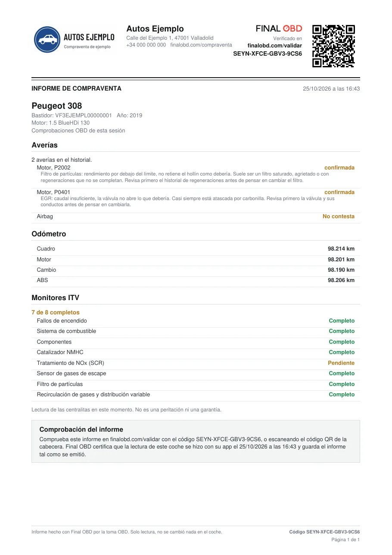Click the Peugeot 308 vehicle title
Image resolution: width=392 pixels, height=555 pixels.
(x=57, y=106)
